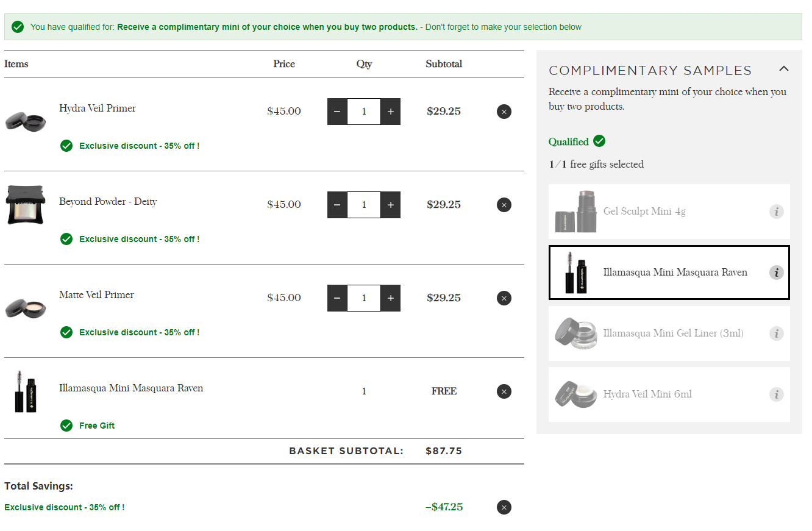The image size is (812, 531).
Task: Click the Complimentary Samples heading
Action: coord(650,71)
